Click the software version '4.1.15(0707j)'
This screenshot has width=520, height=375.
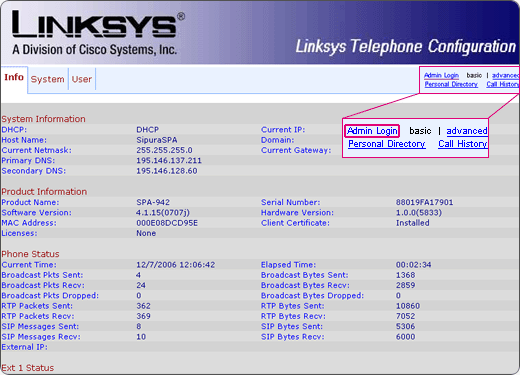coord(163,213)
